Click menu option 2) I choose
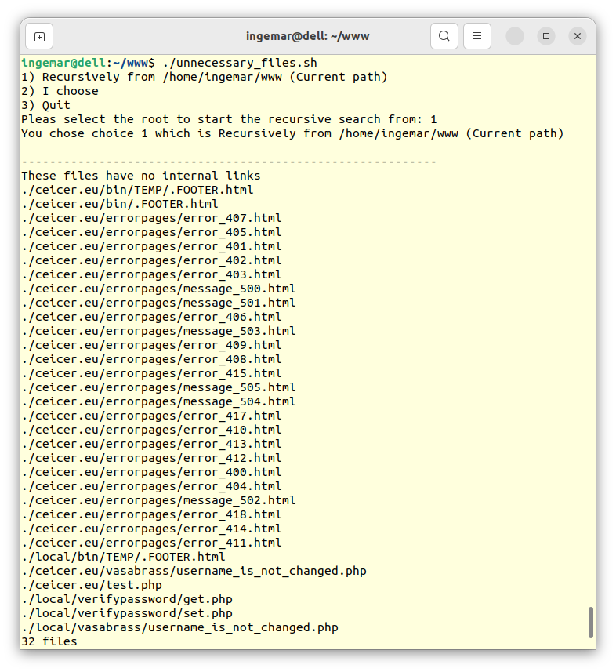Screen dimensions: 616x672 [60, 91]
